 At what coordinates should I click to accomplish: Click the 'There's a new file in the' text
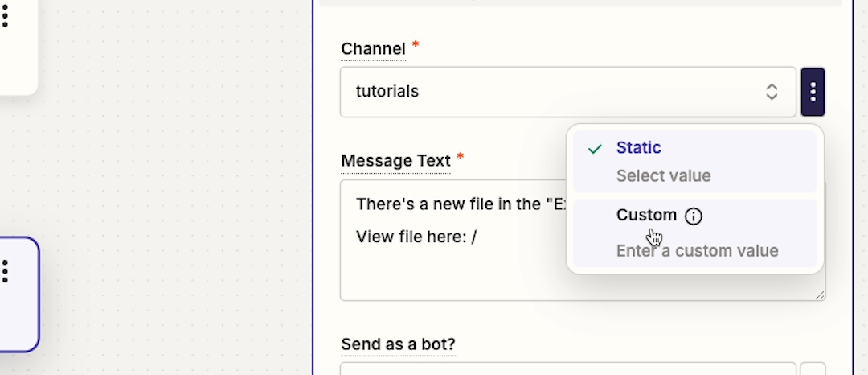pyautogui.click(x=448, y=204)
